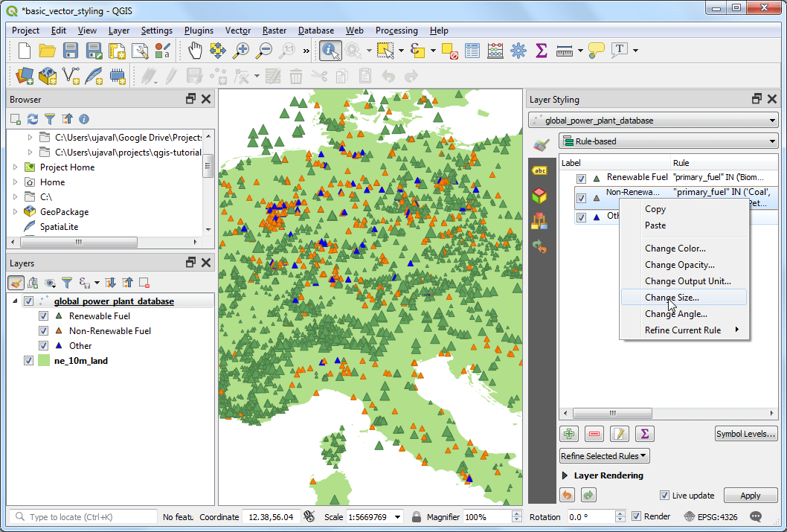Toggle visibility of ne_10m_land layer

[x=28, y=360]
